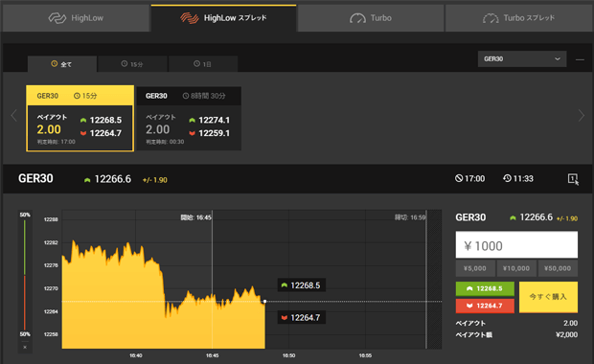Click the 12266.6 price in header bar
Image resolution: width=594 pixels, height=364 pixels.
[112, 179]
